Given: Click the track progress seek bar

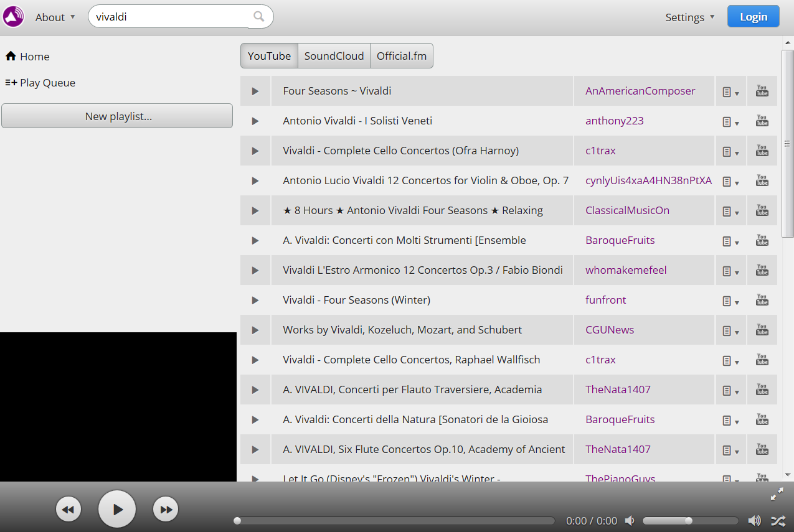Looking at the screenshot, I should coord(394,521).
